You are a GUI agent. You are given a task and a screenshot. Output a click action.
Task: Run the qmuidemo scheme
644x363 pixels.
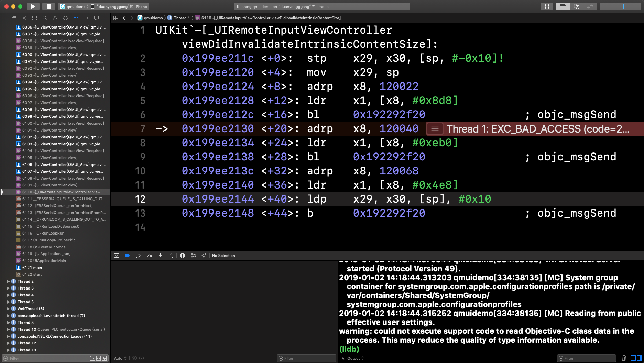point(33,6)
